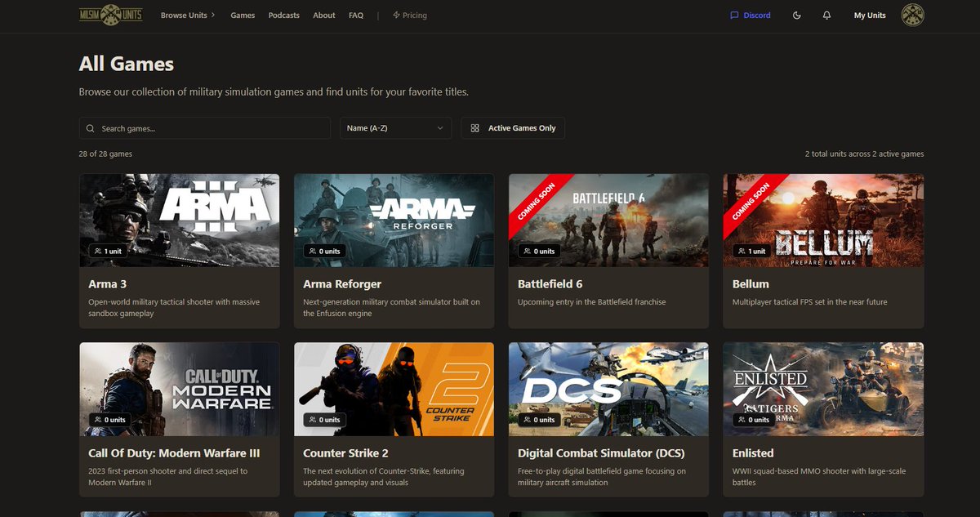Click the Bellum title

click(x=751, y=284)
